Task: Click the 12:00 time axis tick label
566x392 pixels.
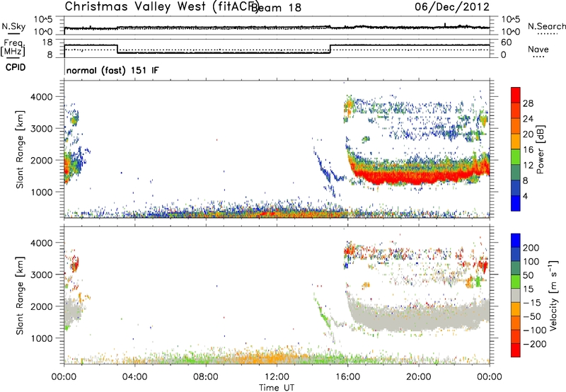Action: point(277,377)
